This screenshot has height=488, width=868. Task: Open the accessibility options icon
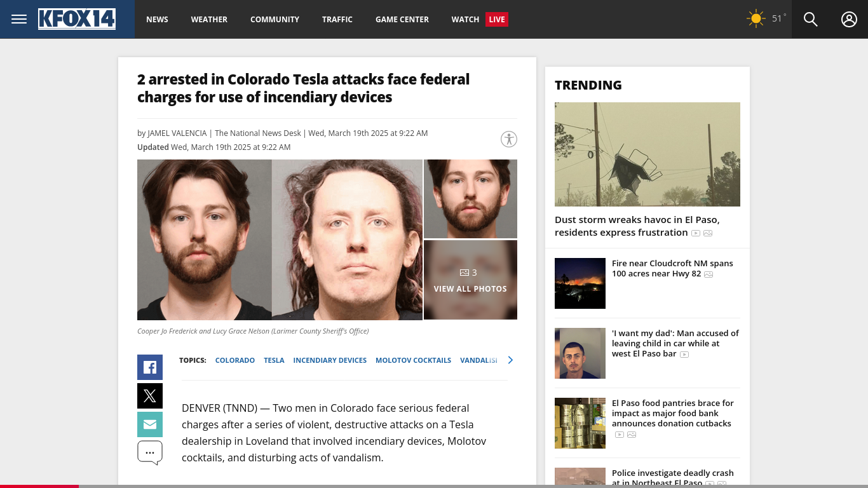pyautogui.click(x=509, y=139)
